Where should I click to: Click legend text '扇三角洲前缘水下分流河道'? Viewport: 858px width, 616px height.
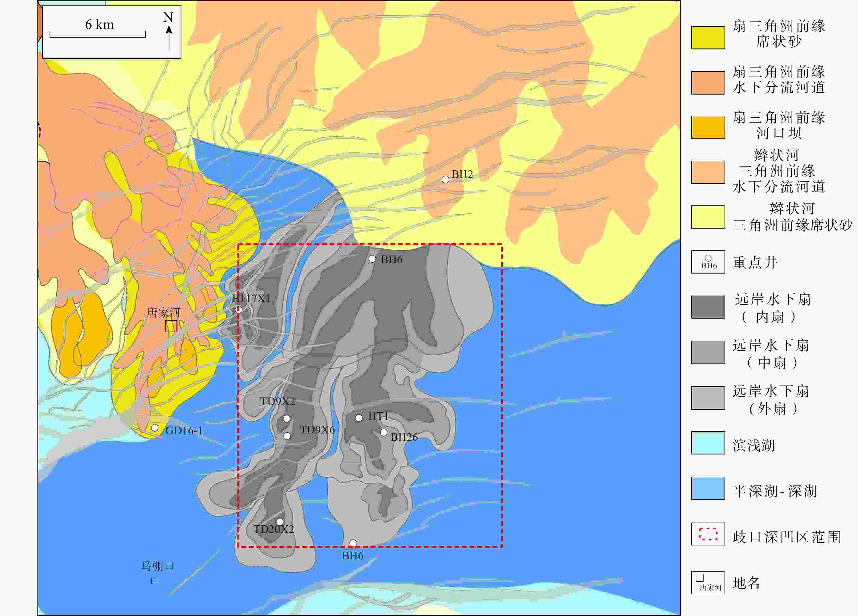pyautogui.click(x=779, y=80)
